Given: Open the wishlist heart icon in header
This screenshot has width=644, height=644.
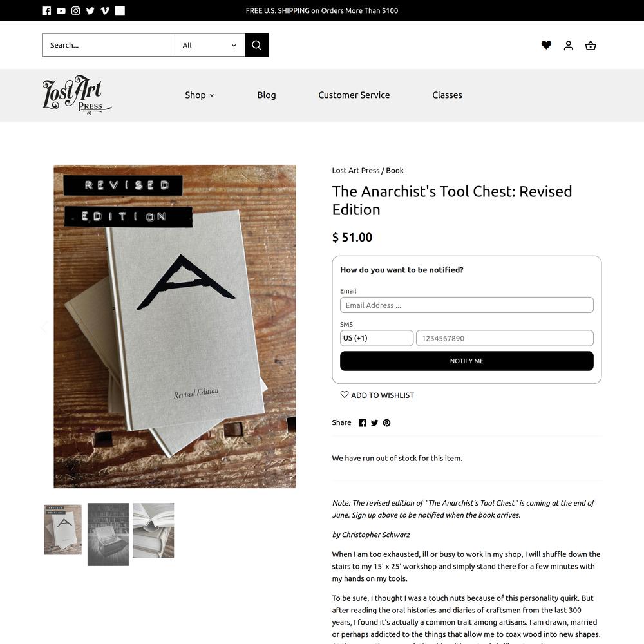Looking at the screenshot, I should 546,45.
